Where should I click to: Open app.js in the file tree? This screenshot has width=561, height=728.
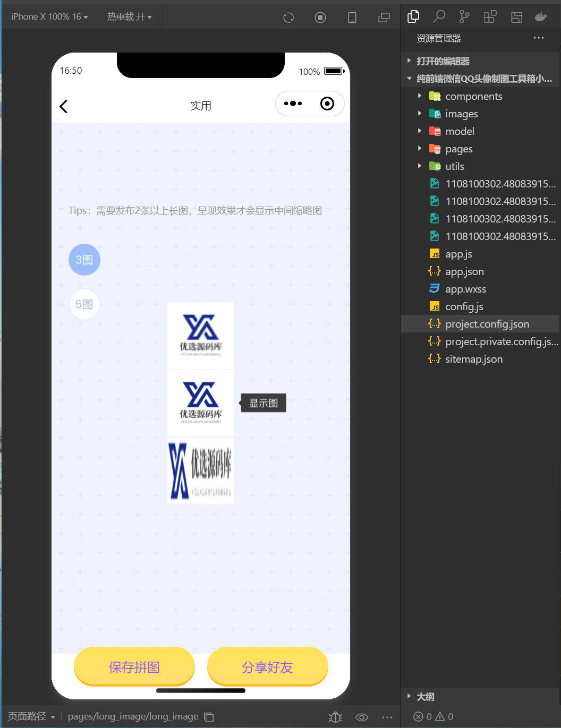pos(481,254)
